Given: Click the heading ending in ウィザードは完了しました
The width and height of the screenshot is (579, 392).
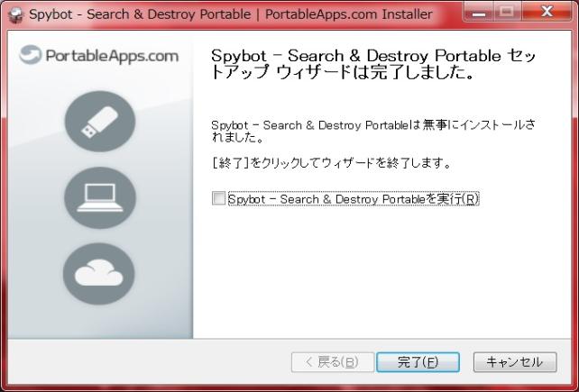Looking at the screenshot, I should [x=373, y=64].
